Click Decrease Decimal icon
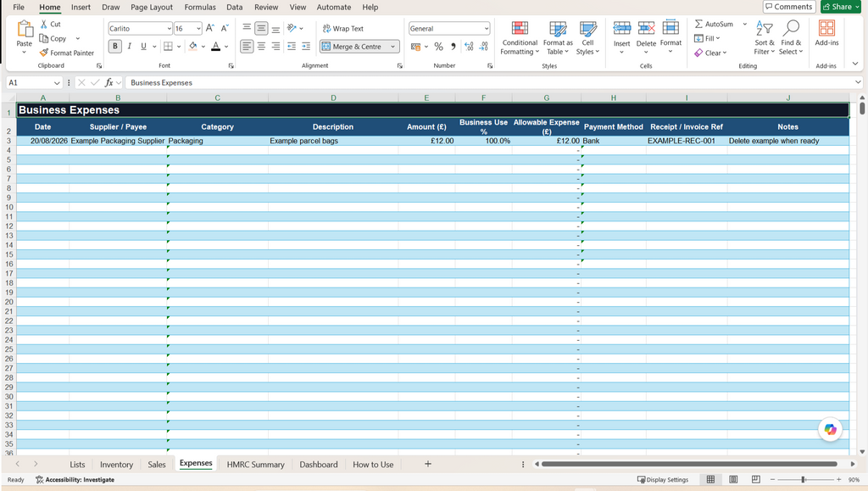The width and height of the screenshot is (868, 491). click(x=483, y=47)
